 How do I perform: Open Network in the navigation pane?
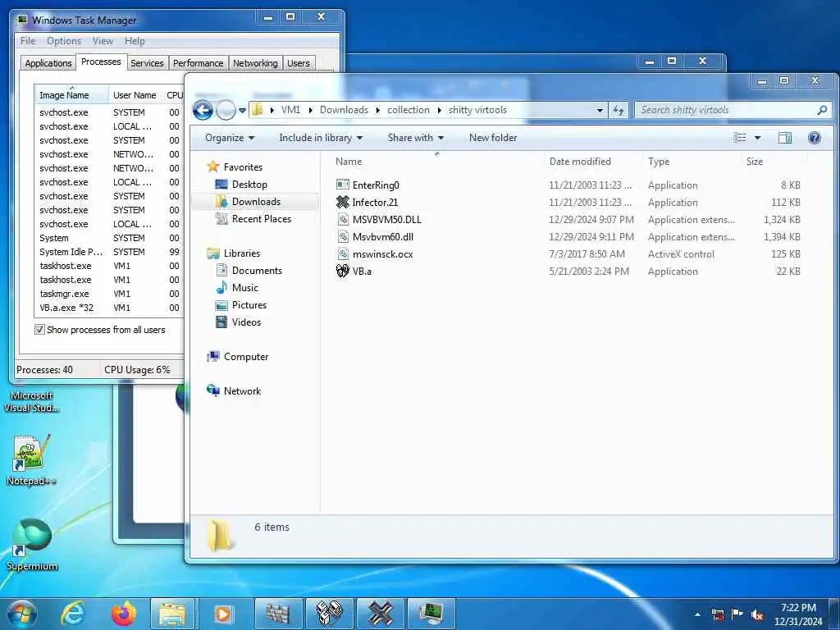[x=242, y=391]
